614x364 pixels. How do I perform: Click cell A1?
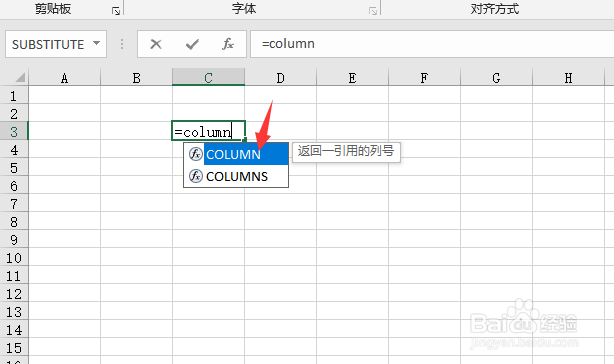tap(65, 95)
